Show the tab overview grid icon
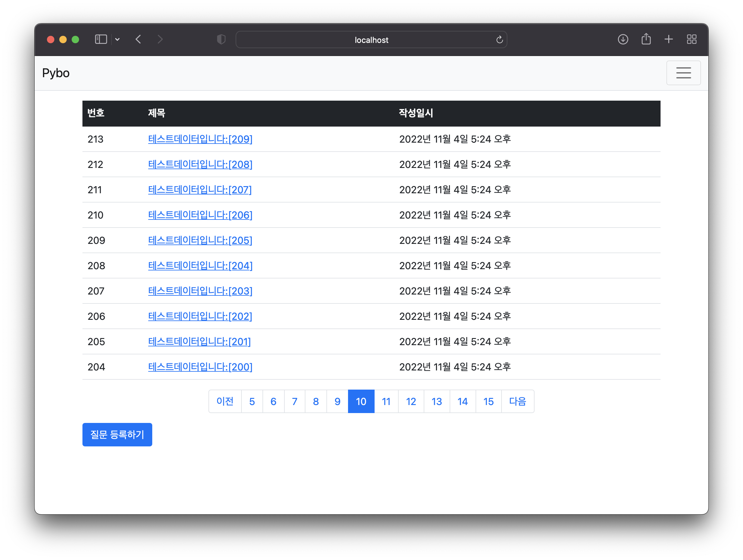Viewport: 743px width, 560px height. pyautogui.click(x=691, y=40)
